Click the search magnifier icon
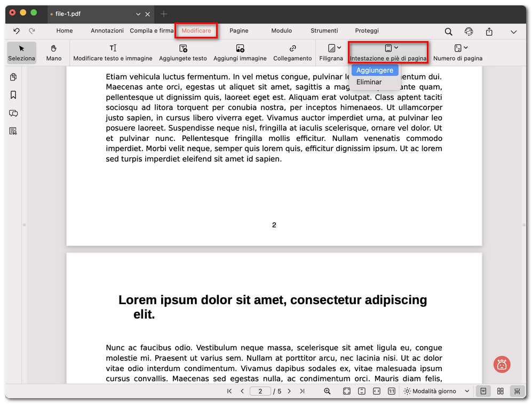The width and height of the screenshot is (532, 404). coord(448,31)
